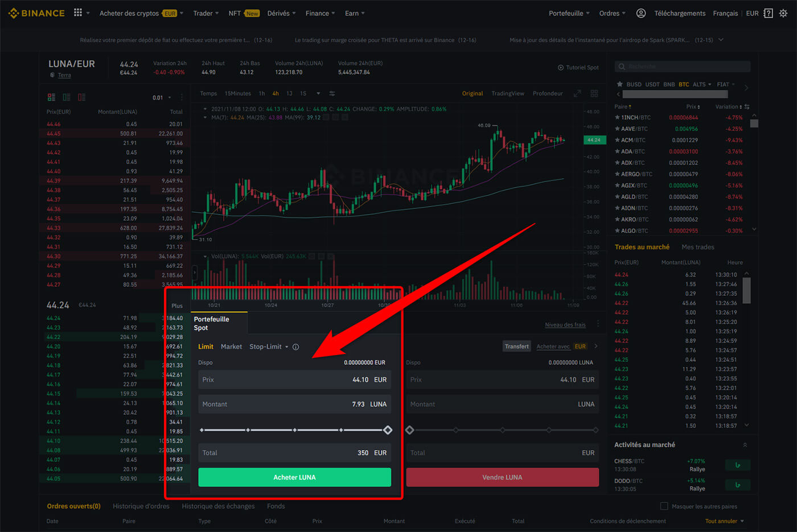
Task: Favorite the AAVE/BTC pair star
Action: [617, 129]
